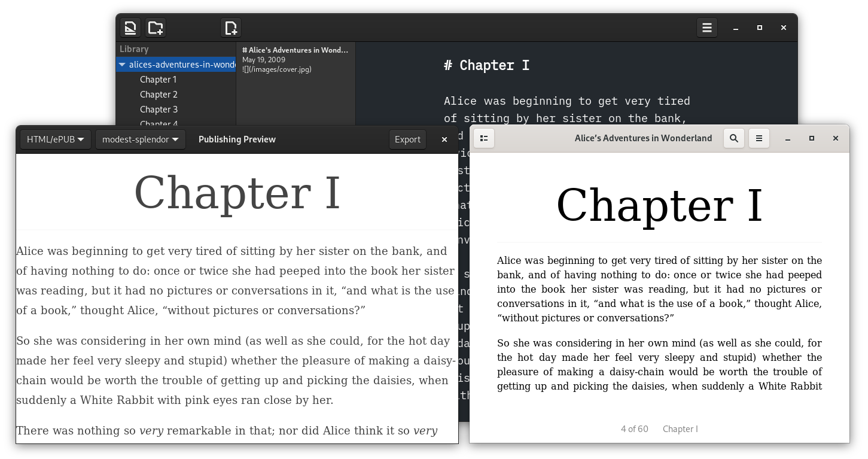Screen dimensions: 868x459
Task: Click the Publishing Preview title bar
Action: coord(237,139)
